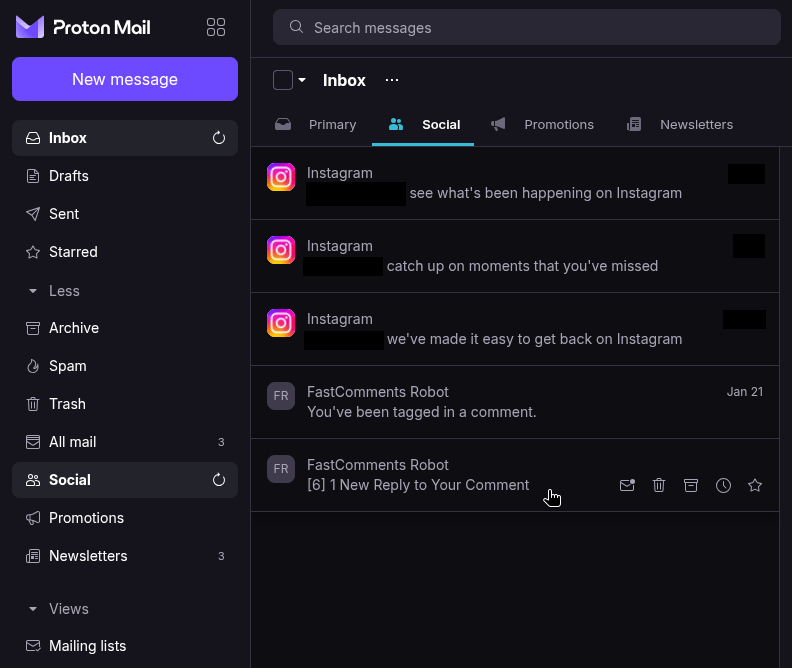The height and width of the screenshot is (668, 792).
Task: Click the Inbox heading above the tabs
Action: [x=344, y=80]
